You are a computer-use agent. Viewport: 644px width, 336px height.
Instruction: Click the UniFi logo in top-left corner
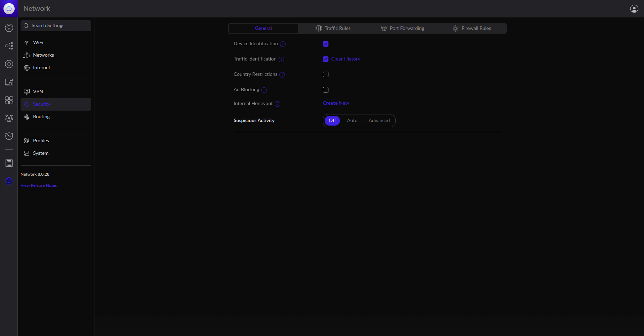[x=9, y=9]
